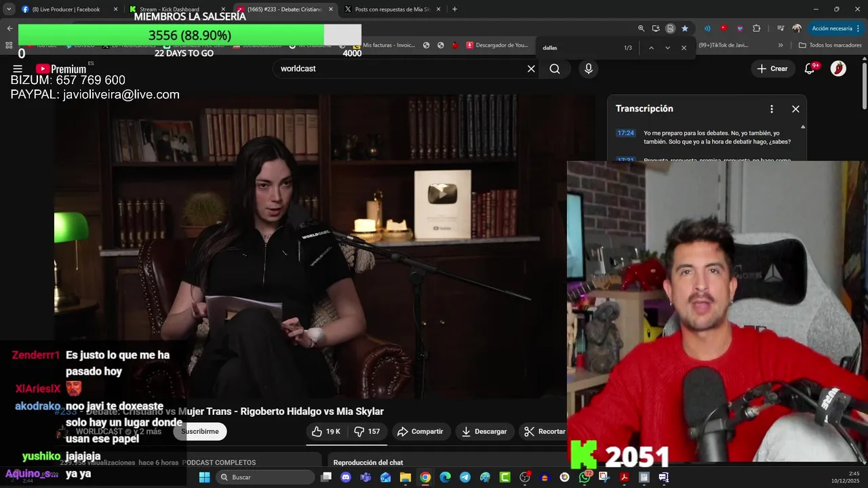Open the tab search dropdown arrow
The image size is (868, 488).
point(9,9)
